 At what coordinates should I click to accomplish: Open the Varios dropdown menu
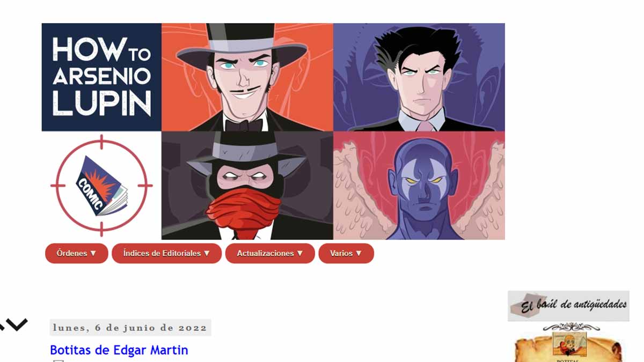click(x=346, y=253)
